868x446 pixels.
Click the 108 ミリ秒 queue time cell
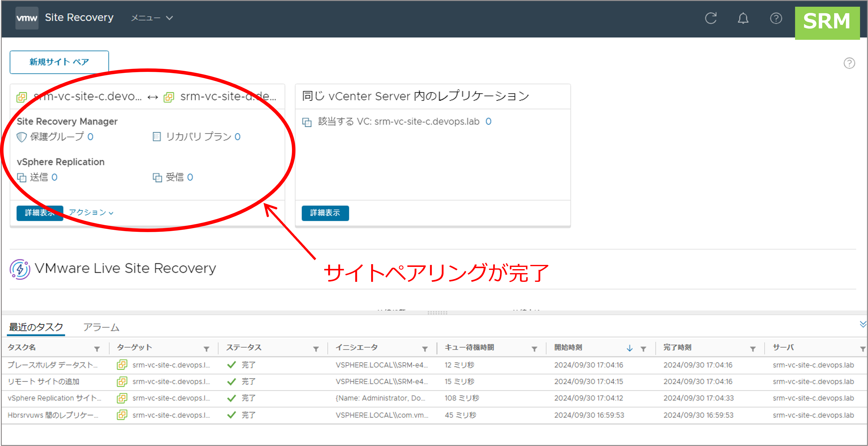[x=462, y=398]
